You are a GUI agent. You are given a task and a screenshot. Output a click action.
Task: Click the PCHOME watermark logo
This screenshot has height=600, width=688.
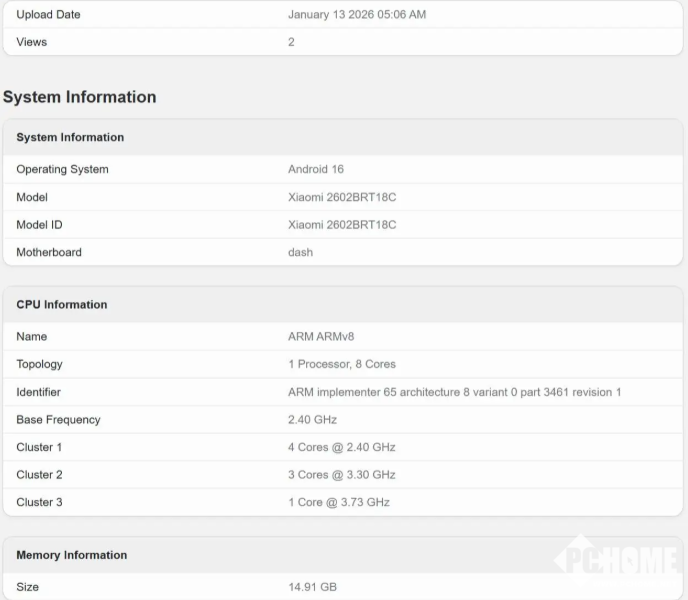617,561
